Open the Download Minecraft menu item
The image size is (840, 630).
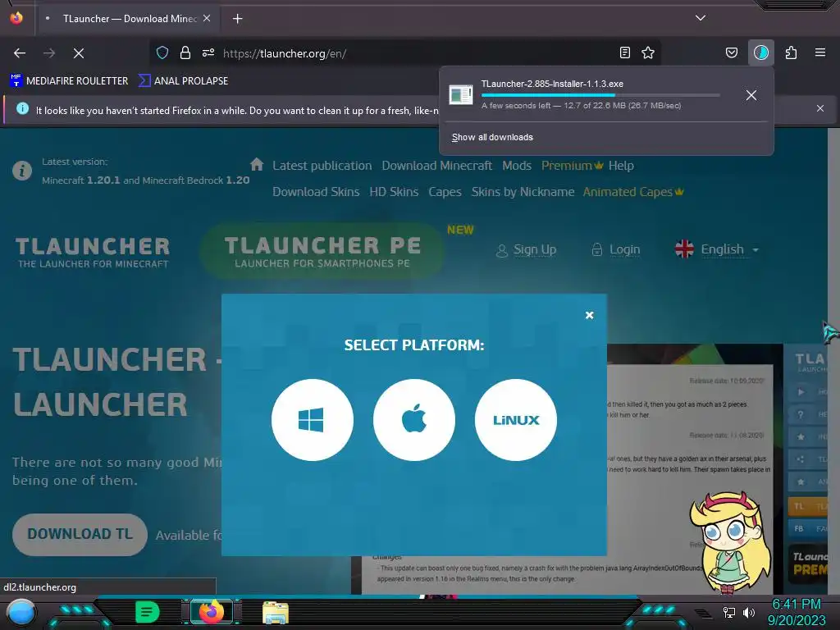[x=436, y=166]
